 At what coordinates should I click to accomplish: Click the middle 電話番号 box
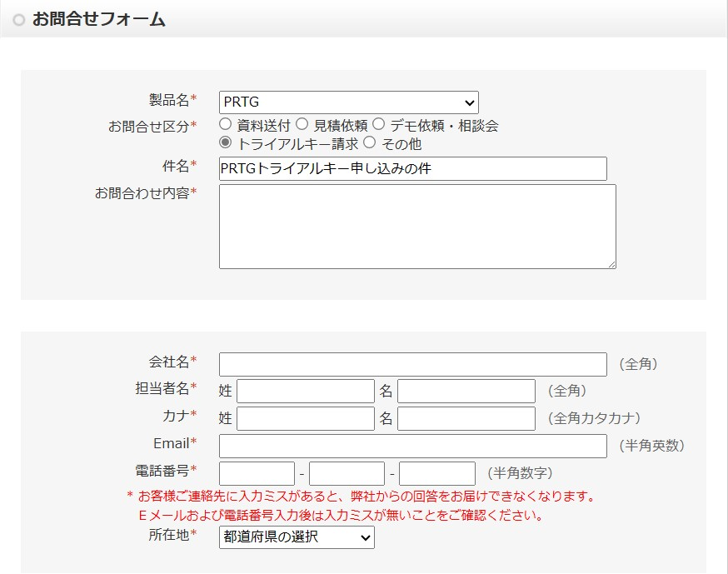(x=347, y=473)
